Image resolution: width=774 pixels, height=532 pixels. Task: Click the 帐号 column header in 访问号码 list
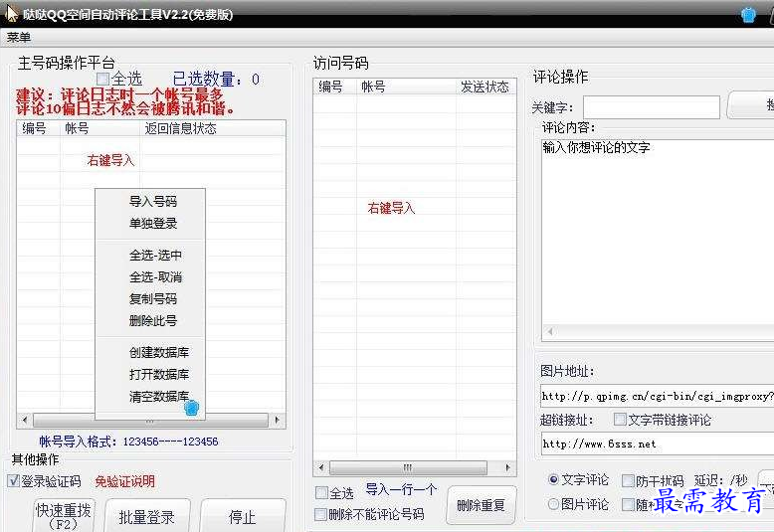pos(406,87)
